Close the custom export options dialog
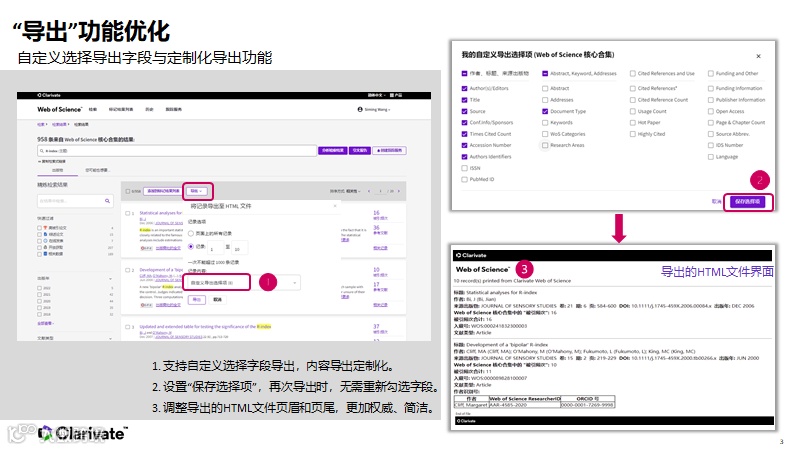The height and width of the screenshot is (450, 800). click(758, 56)
